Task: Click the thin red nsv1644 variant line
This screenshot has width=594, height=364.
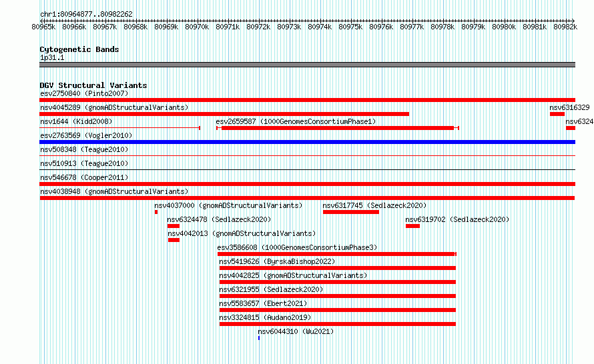Action: point(119,128)
